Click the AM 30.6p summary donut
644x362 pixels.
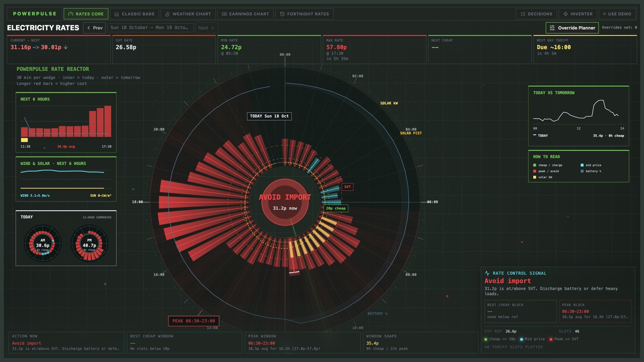point(43,244)
